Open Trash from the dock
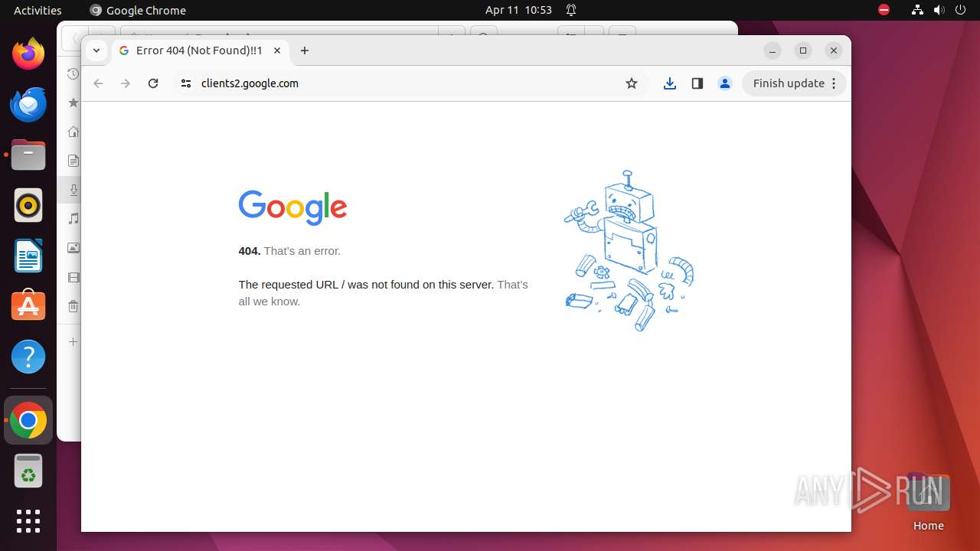 tap(28, 471)
